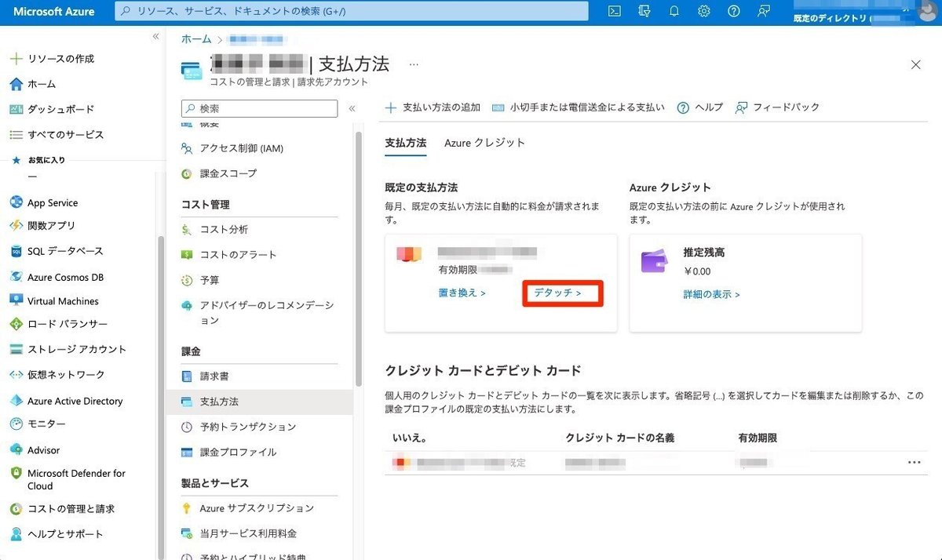The image size is (942, 560).
Task: Open ellipsis menu for credit card row
Action: [x=914, y=463]
